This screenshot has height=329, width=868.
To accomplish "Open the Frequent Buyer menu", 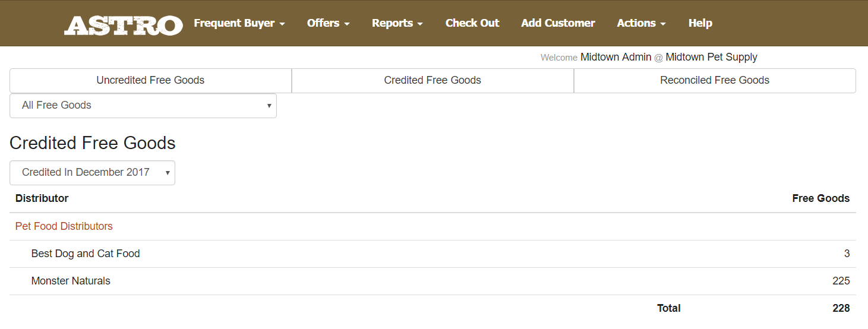I will point(239,23).
